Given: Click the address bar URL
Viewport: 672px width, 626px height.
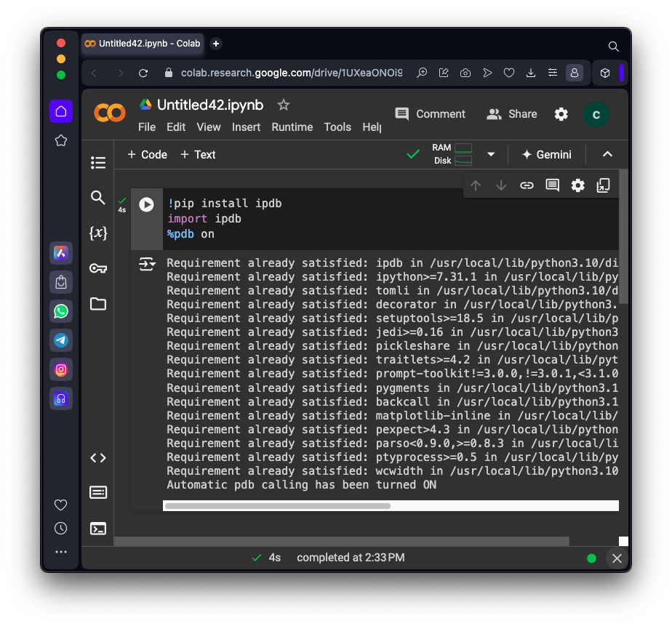Looking at the screenshot, I should [292, 73].
